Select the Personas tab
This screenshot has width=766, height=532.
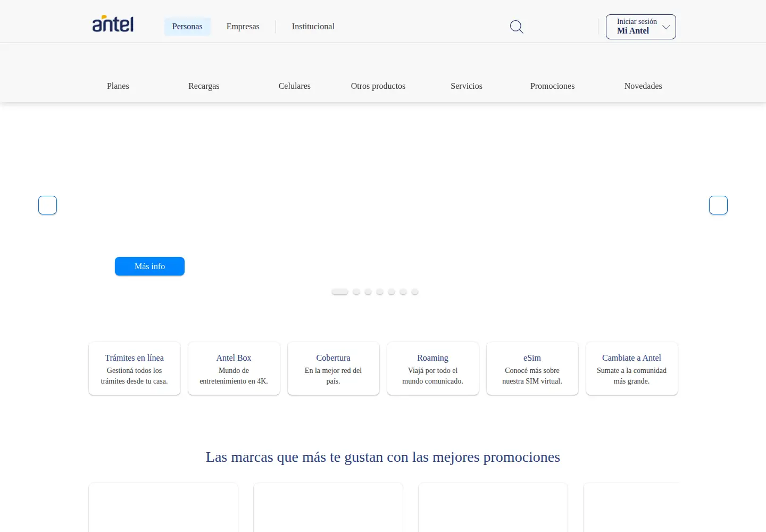187,27
